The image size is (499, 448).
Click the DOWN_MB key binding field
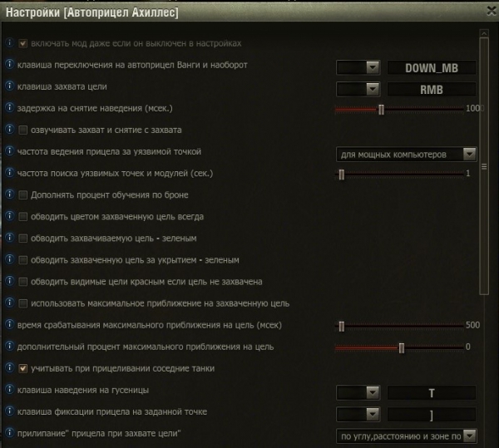(x=432, y=67)
